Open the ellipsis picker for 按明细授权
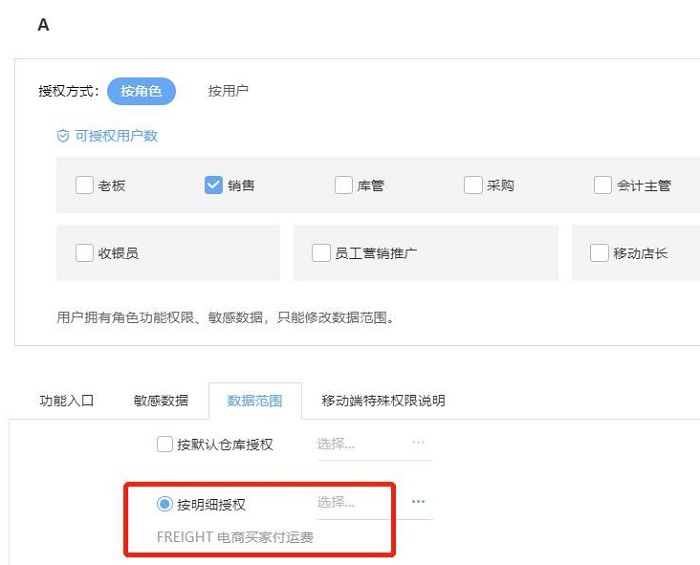Viewport: 700px width, 565px height. pos(418,502)
